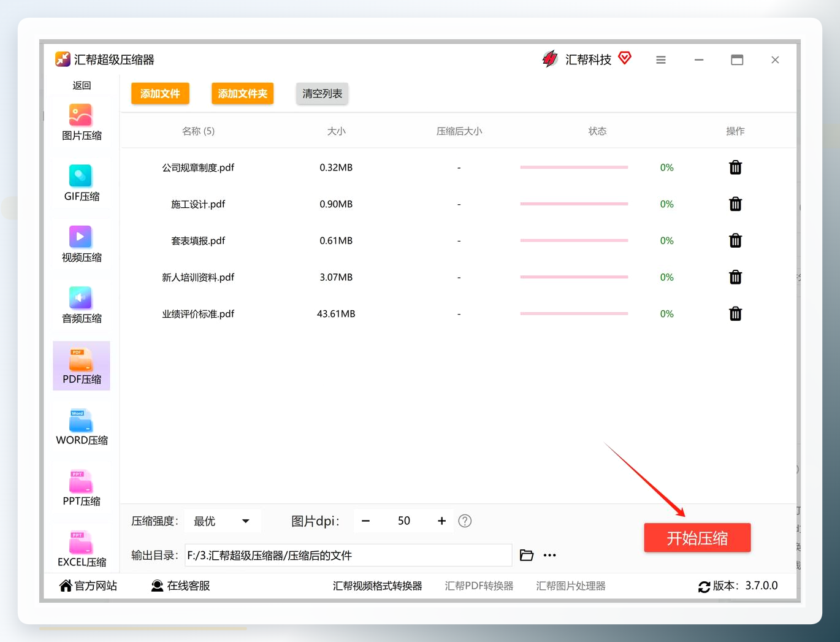Open the 汇帮PDF转换器 link

(x=479, y=586)
